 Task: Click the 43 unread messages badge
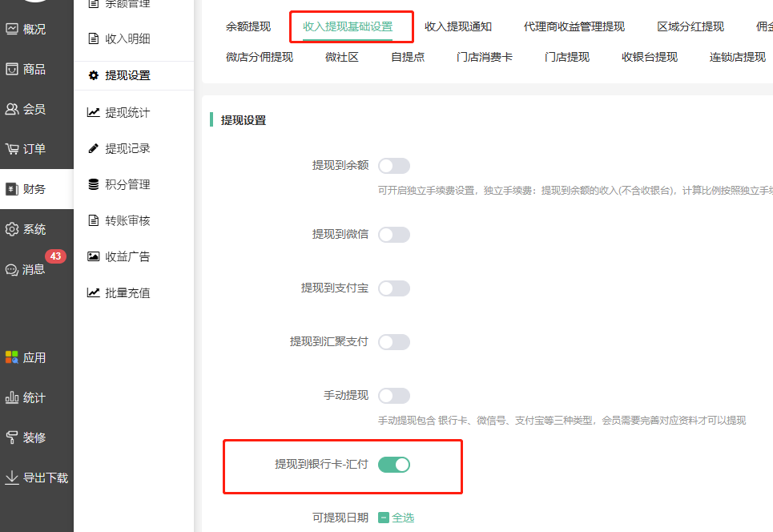55,256
